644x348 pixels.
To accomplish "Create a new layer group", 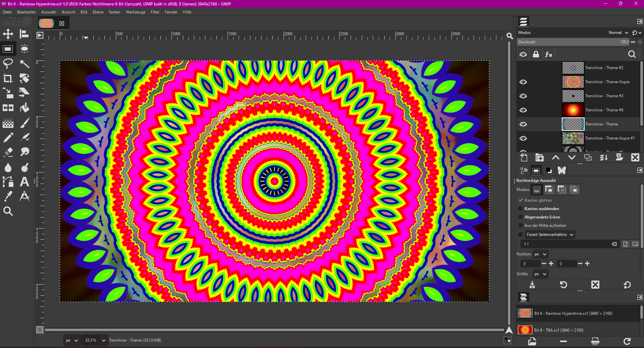I will [540, 157].
